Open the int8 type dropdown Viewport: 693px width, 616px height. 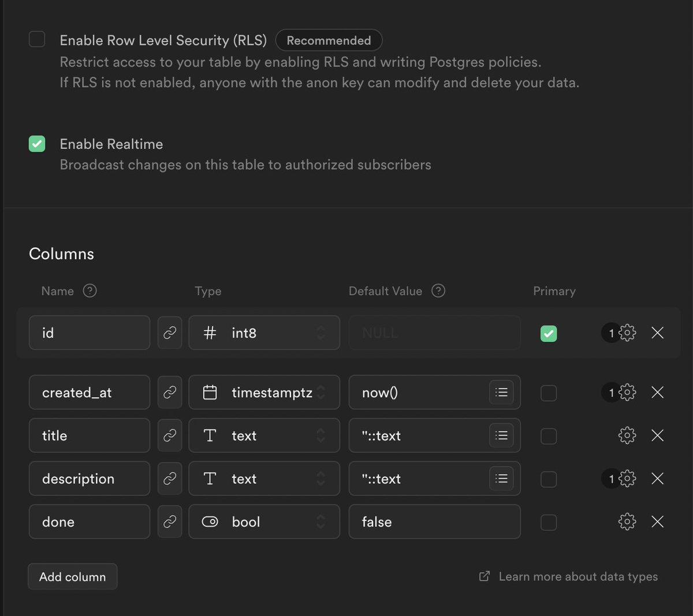coord(264,333)
